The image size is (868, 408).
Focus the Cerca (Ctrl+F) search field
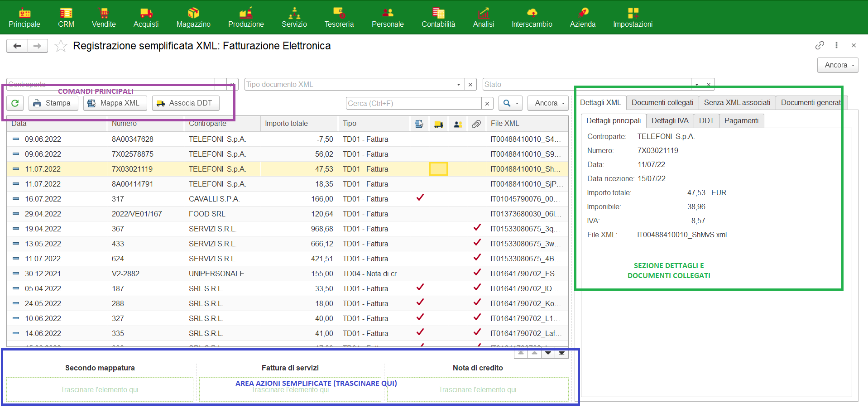[414, 104]
